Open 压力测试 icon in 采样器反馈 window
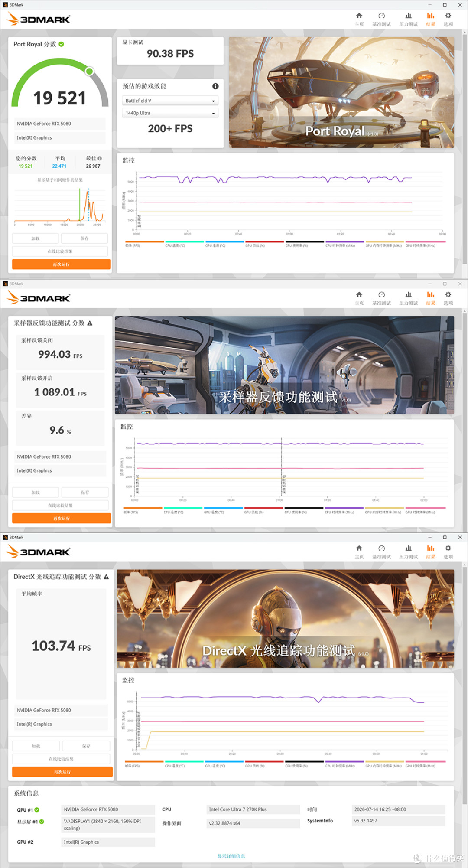This screenshot has width=468, height=868. 408,298
